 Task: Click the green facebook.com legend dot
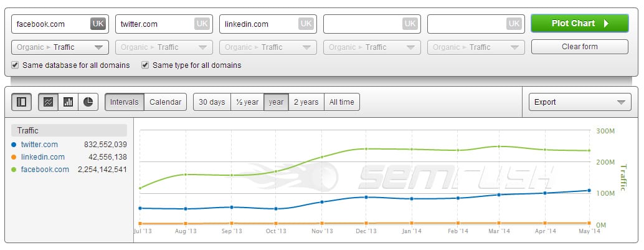click(x=14, y=170)
